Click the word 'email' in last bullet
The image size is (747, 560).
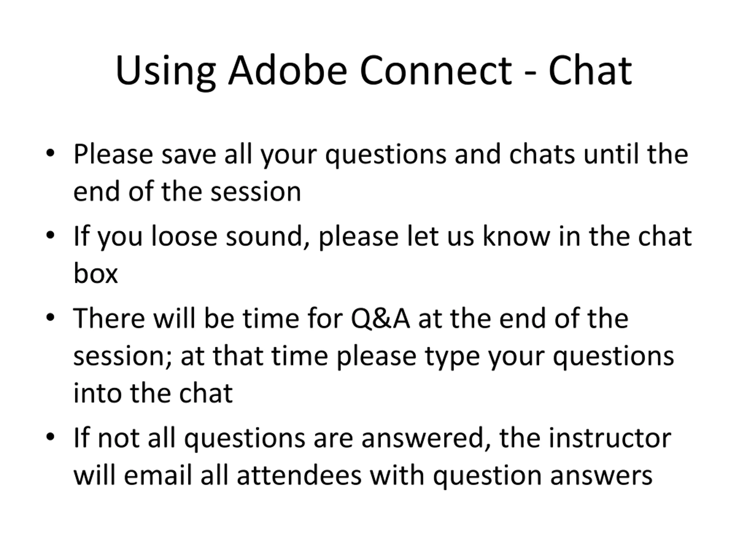158,475
